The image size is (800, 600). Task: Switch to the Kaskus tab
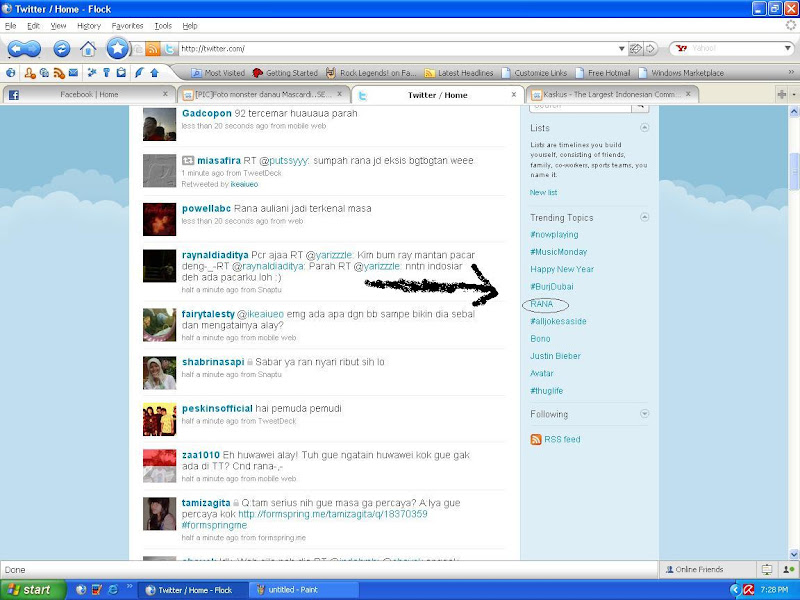(611, 94)
